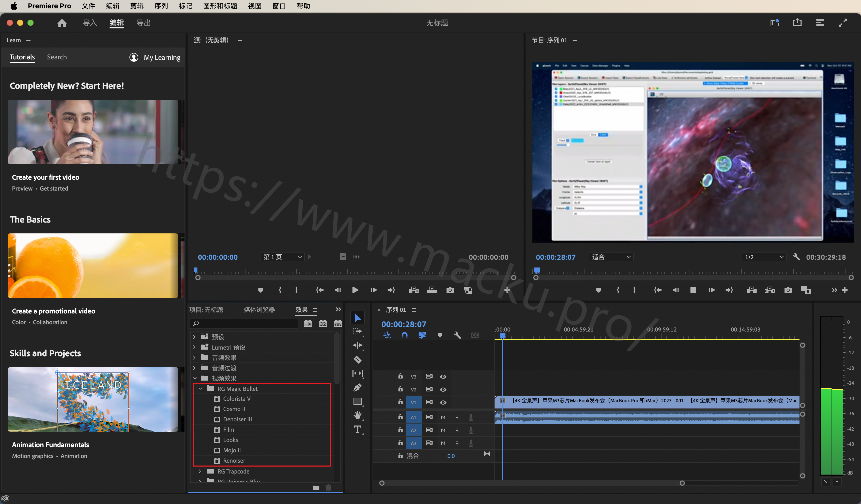Toggle V2 track output eye
861x504 pixels.
click(x=443, y=390)
